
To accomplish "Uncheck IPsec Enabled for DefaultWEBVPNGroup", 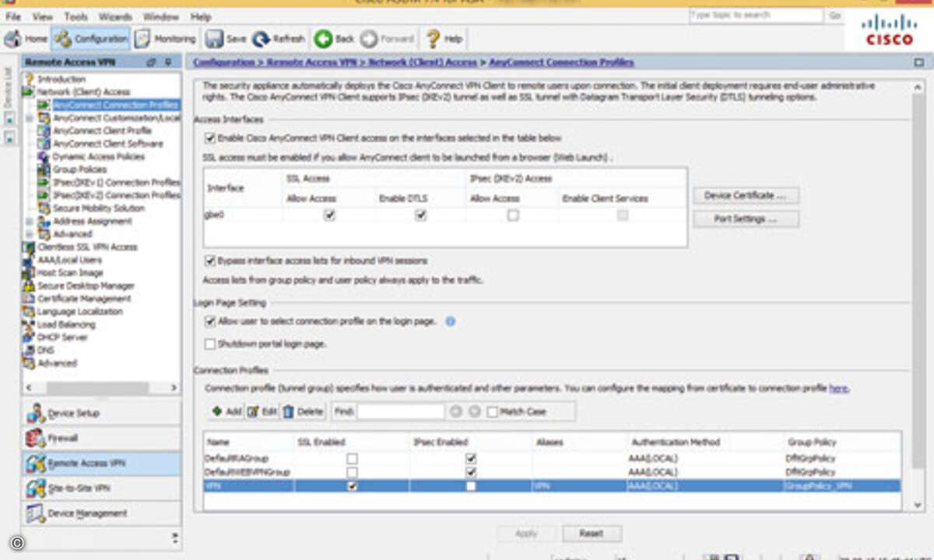I will [470, 472].
